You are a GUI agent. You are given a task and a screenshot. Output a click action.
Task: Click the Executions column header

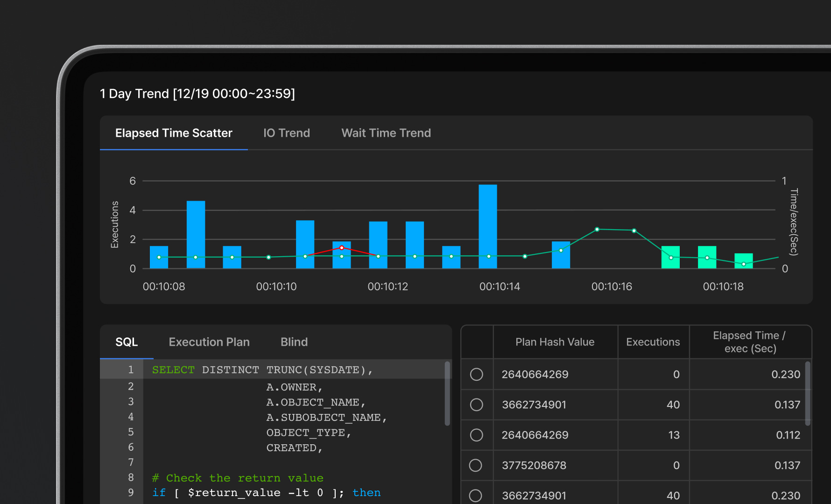point(653,342)
